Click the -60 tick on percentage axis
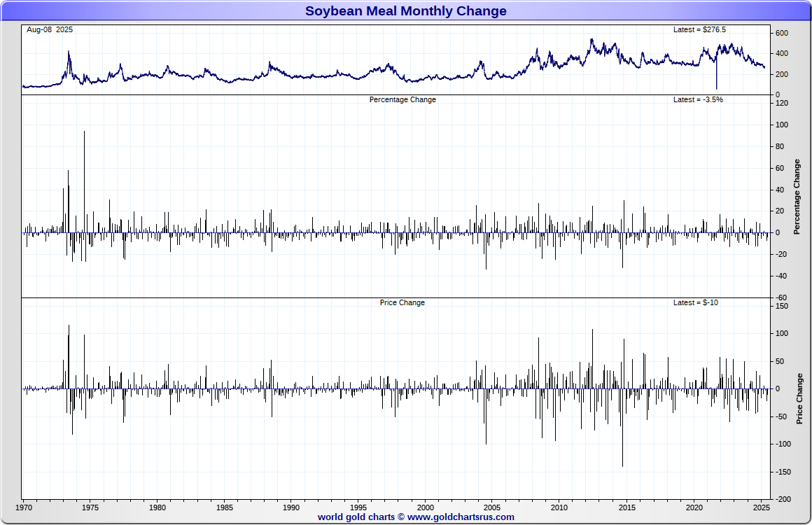The height and width of the screenshot is (525, 812). coord(780,297)
